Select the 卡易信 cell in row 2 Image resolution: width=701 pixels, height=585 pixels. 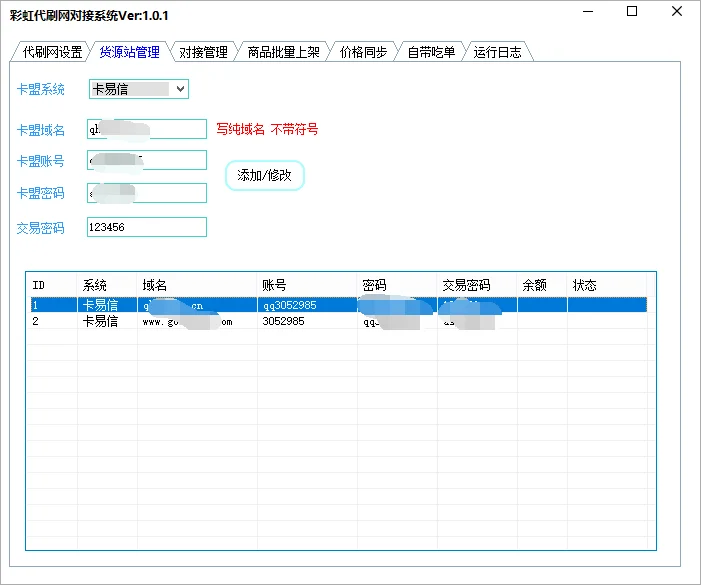coord(107,321)
